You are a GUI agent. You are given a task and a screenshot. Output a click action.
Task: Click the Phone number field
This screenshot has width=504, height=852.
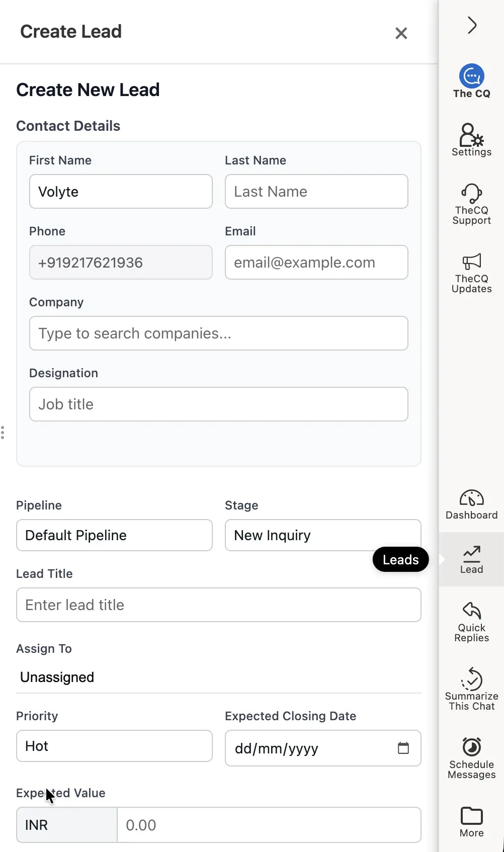pyautogui.click(x=121, y=263)
